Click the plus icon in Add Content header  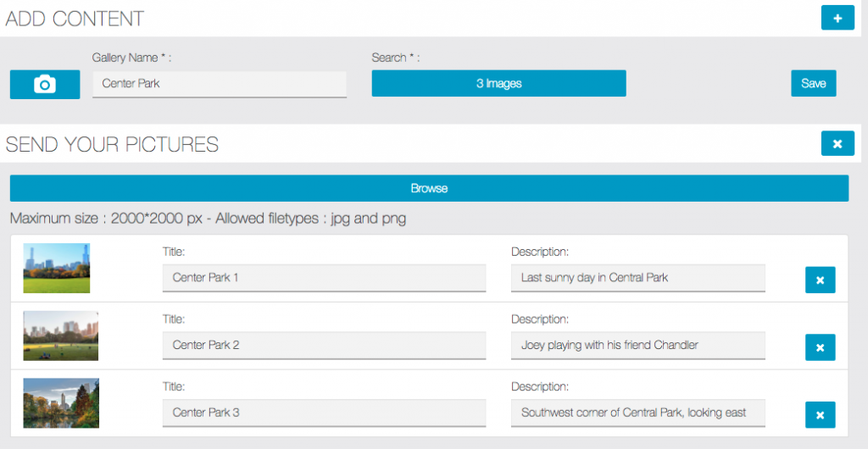coord(837,18)
